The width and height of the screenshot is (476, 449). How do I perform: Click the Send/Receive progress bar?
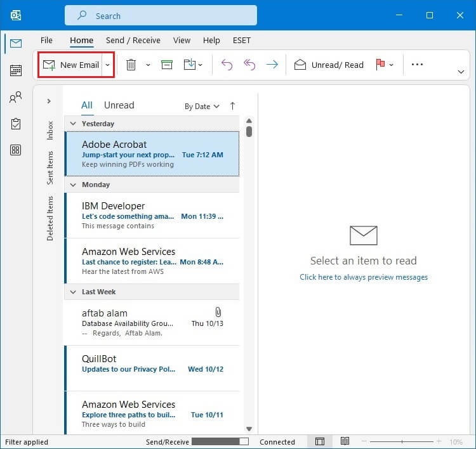click(x=220, y=441)
